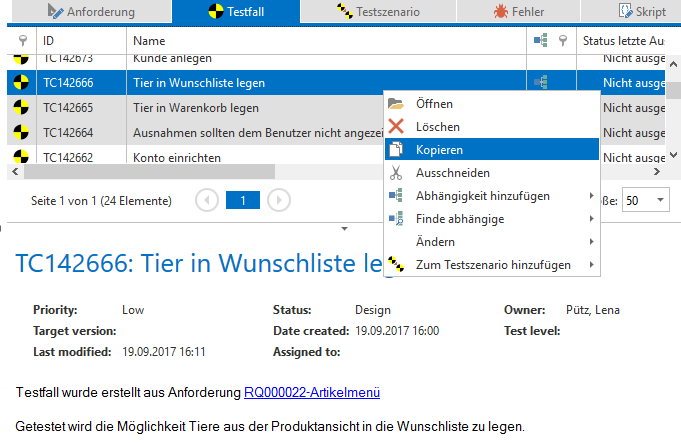Click the dependency icon in TC142666 row
The width and height of the screenshot is (681, 443).
[x=541, y=82]
